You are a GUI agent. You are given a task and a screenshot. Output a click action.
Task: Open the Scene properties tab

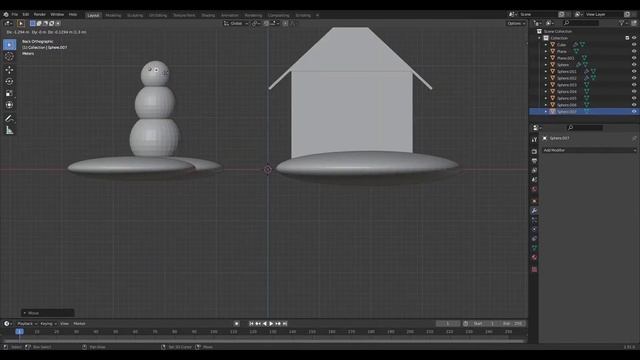pos(534,180)
